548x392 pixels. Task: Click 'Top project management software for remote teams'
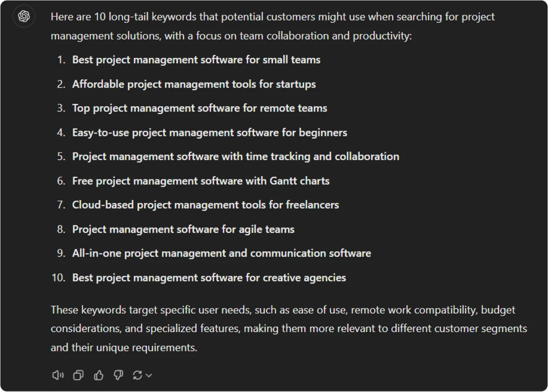click(x=200, y=108)
